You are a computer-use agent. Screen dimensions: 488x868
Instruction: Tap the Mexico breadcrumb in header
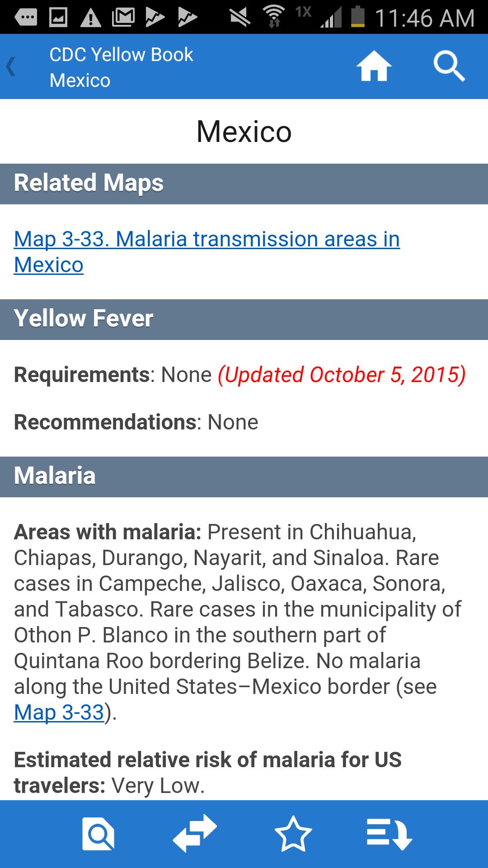80,80
